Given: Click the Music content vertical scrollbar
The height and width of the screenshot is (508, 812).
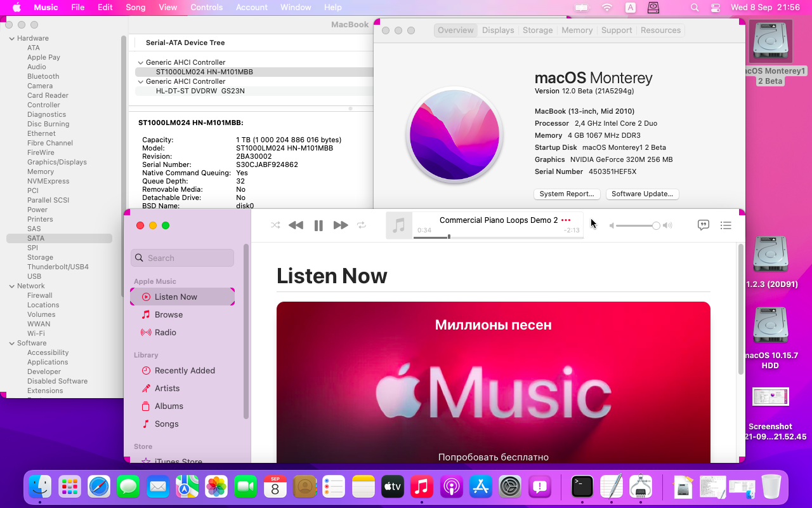Looking at the screenshot, I should coord(740,308).
